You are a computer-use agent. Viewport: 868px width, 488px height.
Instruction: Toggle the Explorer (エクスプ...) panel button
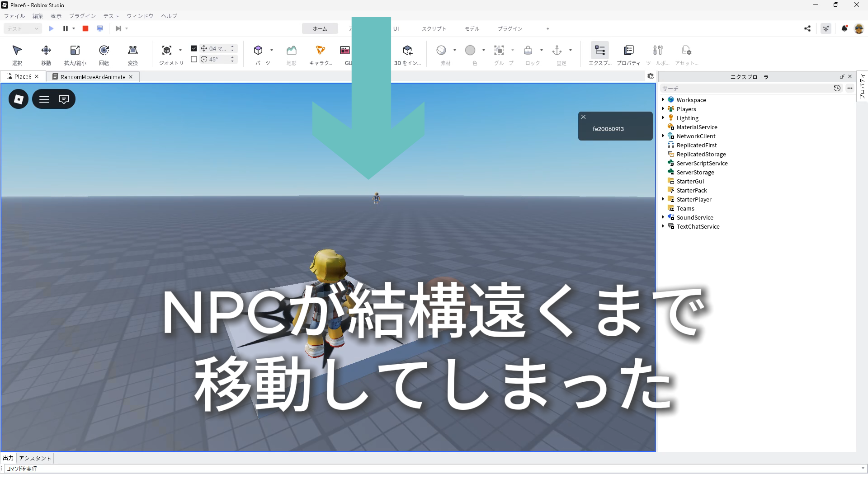[599, 51]
